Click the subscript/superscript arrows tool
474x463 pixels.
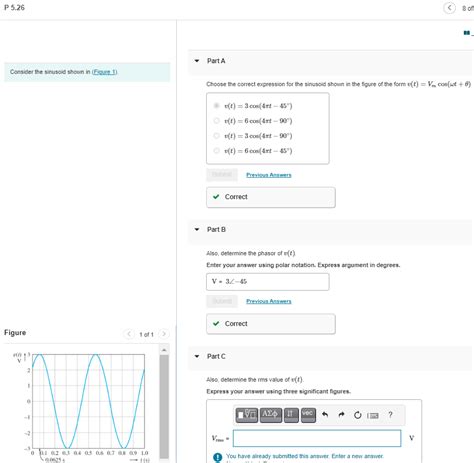[x=291, y=415]
